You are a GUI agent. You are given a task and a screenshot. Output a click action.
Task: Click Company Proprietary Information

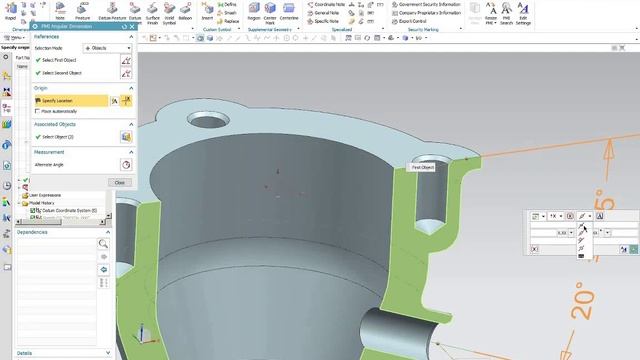tap(427, 13)
